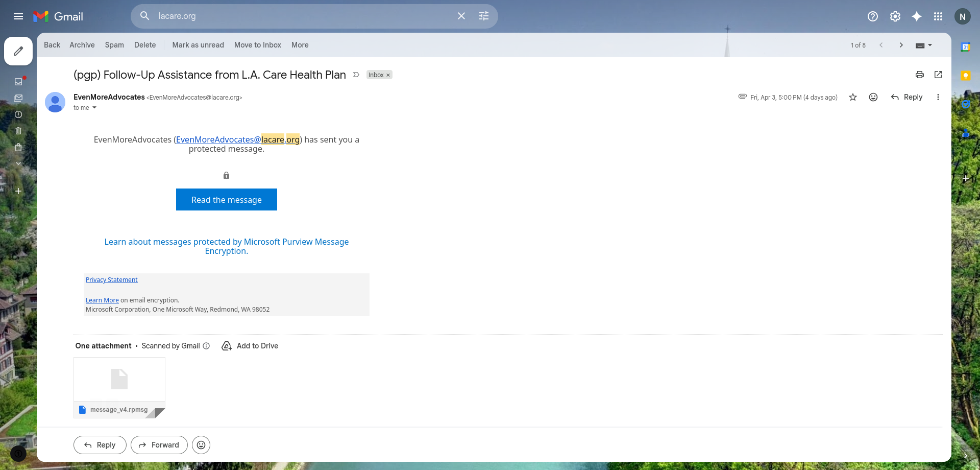Open the email in a new window
The width and height of the screenshot is (980, 470).
click(938, 75)
